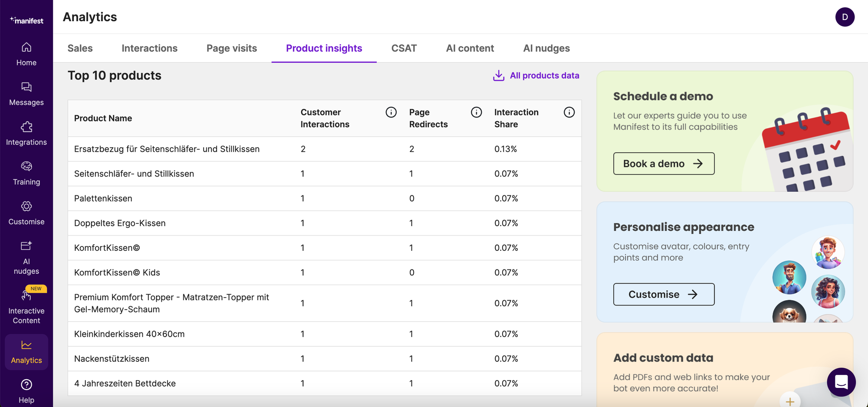This screenshot has width=868, height=407.
Task: Click the NEW badge on Interactive Content
Action: tap(36, 289)
